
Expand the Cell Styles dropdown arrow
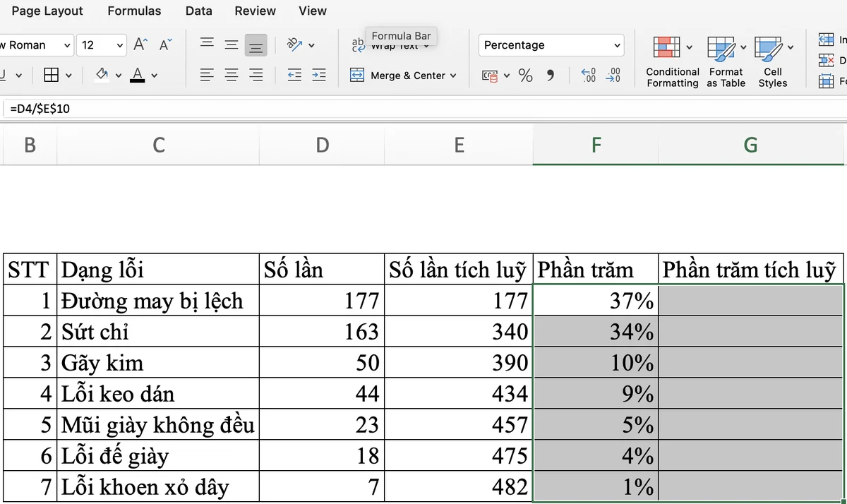tap(791, 48)
